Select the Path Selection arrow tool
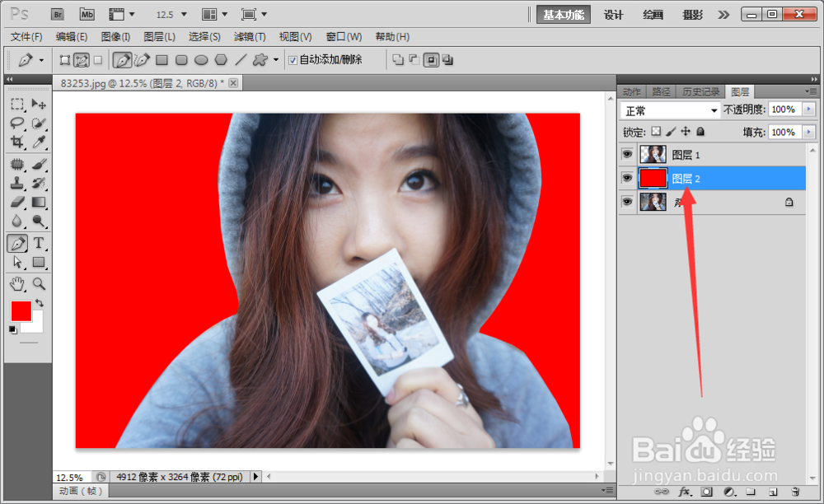824x504 pixels. coord(17,262)
